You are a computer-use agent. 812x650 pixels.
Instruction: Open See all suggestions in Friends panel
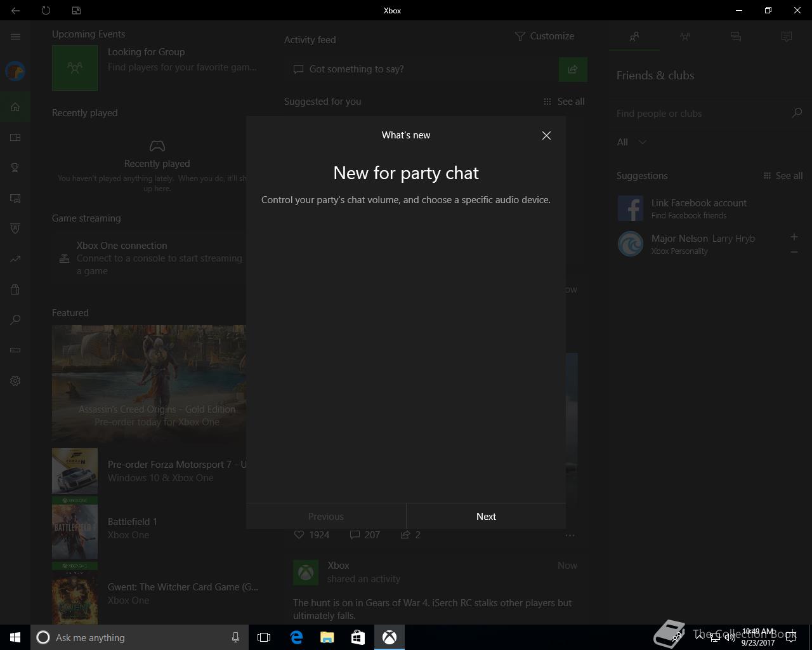783,175
